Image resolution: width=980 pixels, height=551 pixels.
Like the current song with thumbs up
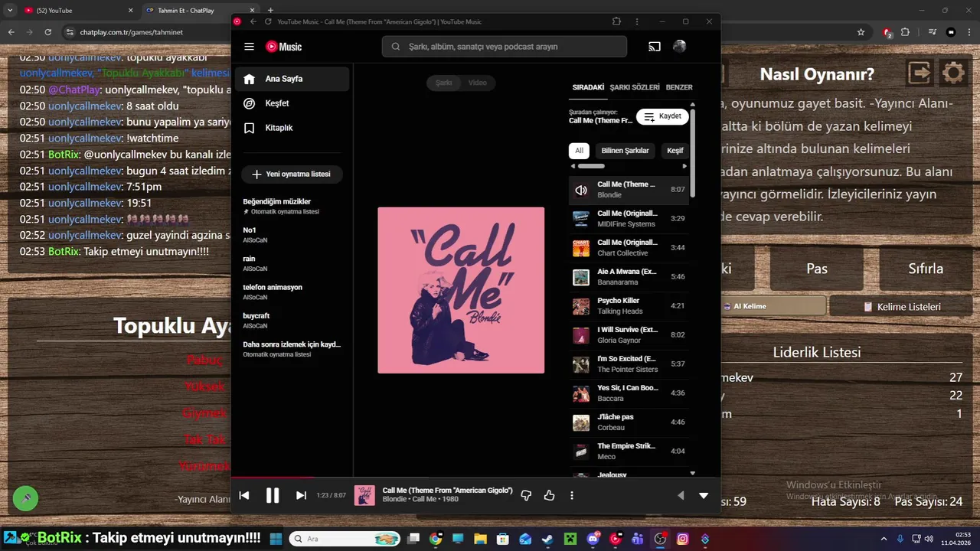[549, 496]
